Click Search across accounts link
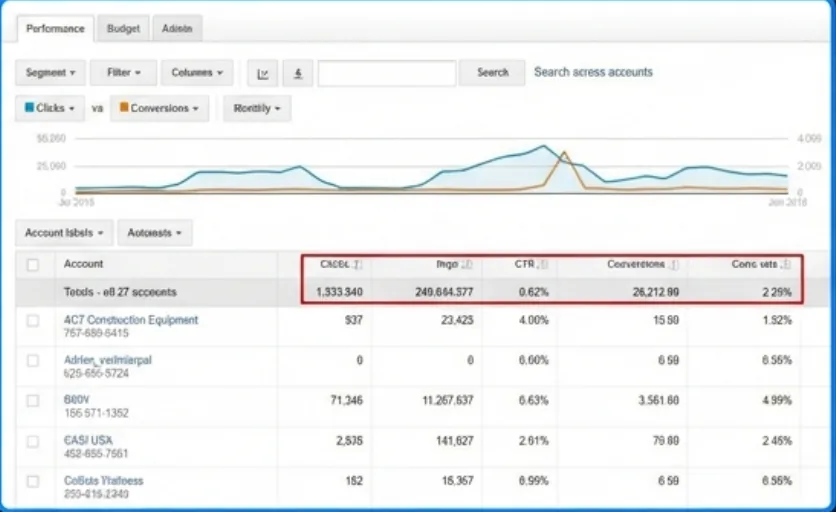The height and width of the screenshot is (512, 836). point(593,72)
